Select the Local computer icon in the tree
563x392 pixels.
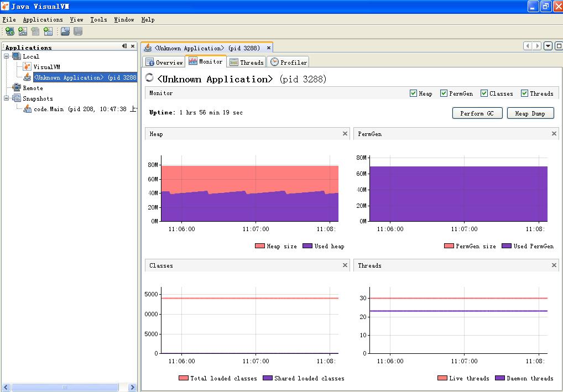[17, 56]
